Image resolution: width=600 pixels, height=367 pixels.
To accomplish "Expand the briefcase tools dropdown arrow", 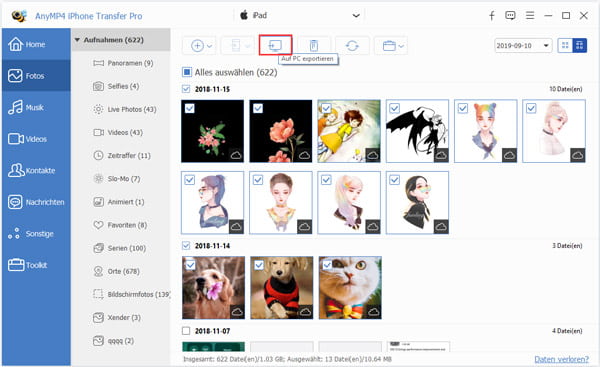I will tap(401, 46).
